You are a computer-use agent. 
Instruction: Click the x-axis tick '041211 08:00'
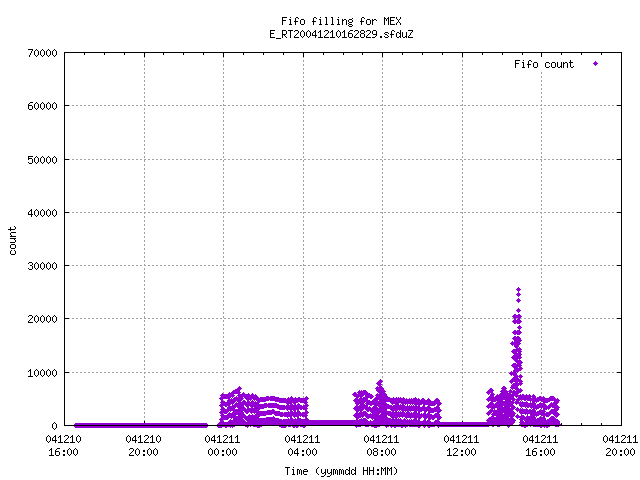pyautogui.click(x=382, y=446)
